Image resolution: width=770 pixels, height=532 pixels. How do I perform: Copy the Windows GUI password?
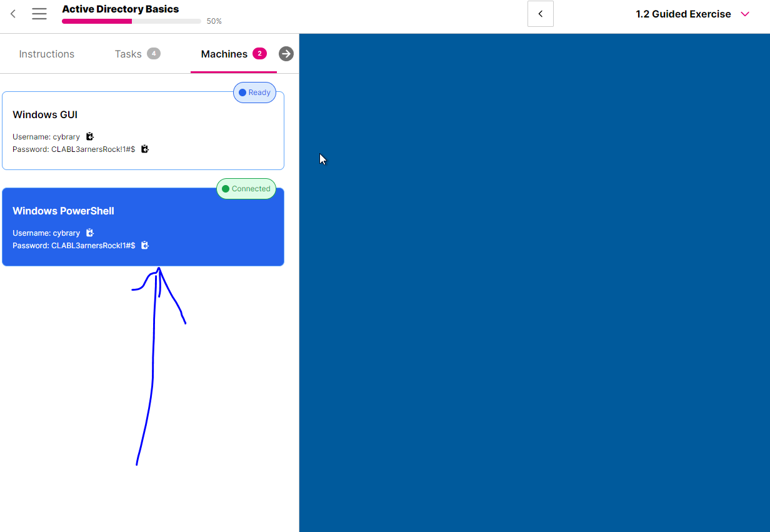coord(145,149)
